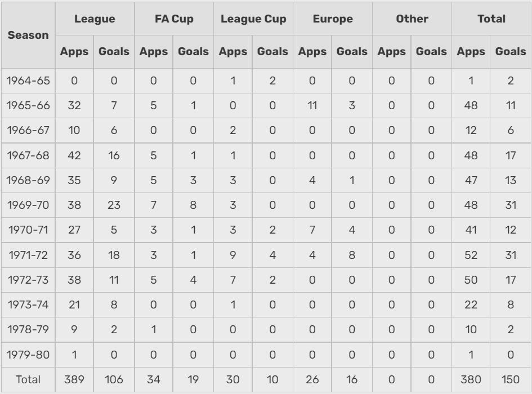Select the 1964-65 season cell
532x394 pixels.
click(x=28, y=80)
